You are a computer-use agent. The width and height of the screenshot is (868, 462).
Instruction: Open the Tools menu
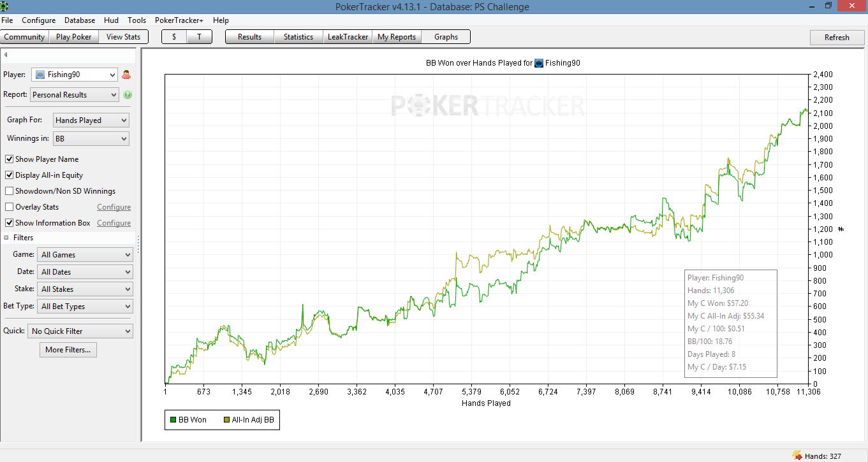137,20
